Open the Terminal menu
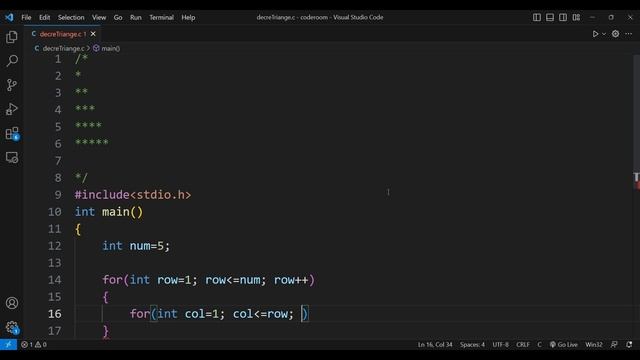The width and height of the screenshot is (640, 360). tap(161, 17)
